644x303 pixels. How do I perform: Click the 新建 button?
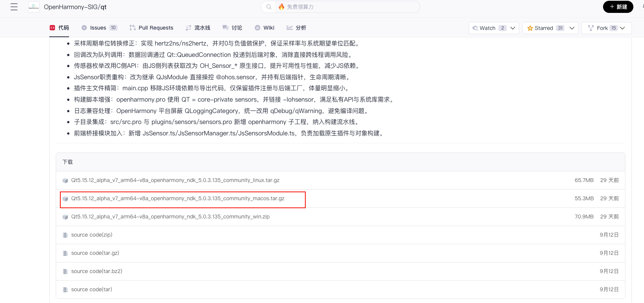click(x=618, y=7)
